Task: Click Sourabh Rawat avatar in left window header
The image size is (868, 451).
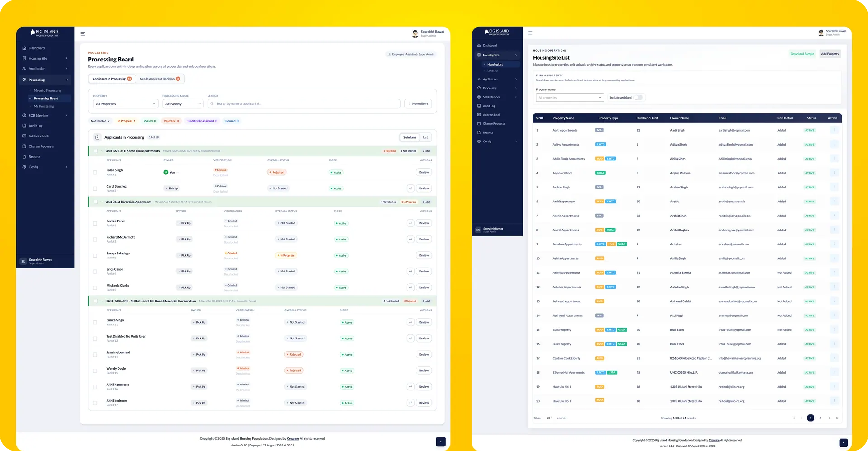Action: tap(415, 33)
